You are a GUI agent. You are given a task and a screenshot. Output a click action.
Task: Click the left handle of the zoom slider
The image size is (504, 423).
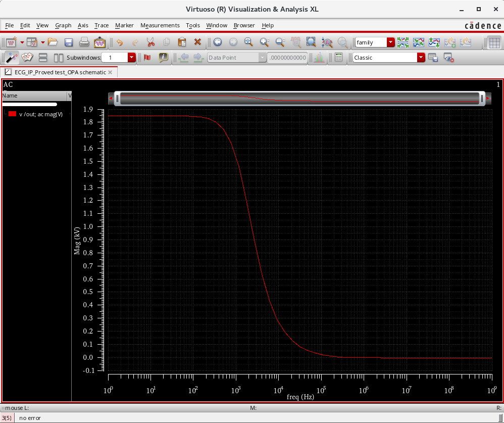coord(117,99)
